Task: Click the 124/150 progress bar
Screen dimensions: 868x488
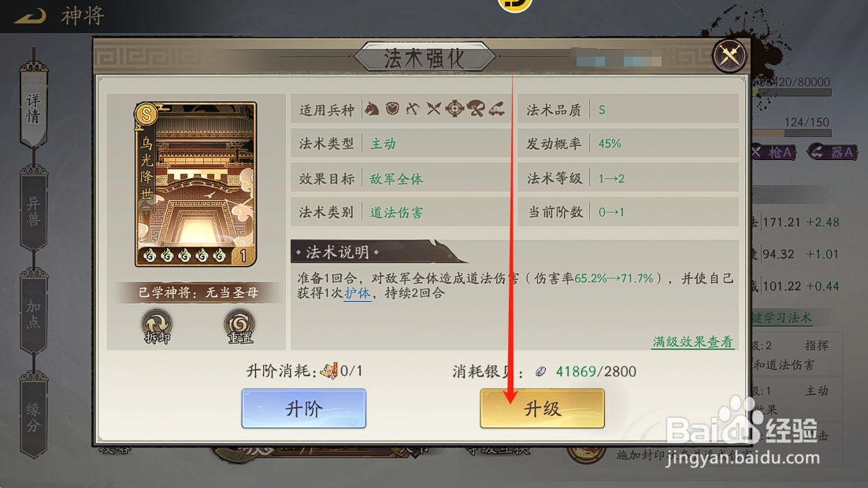Action: [793, 133]
